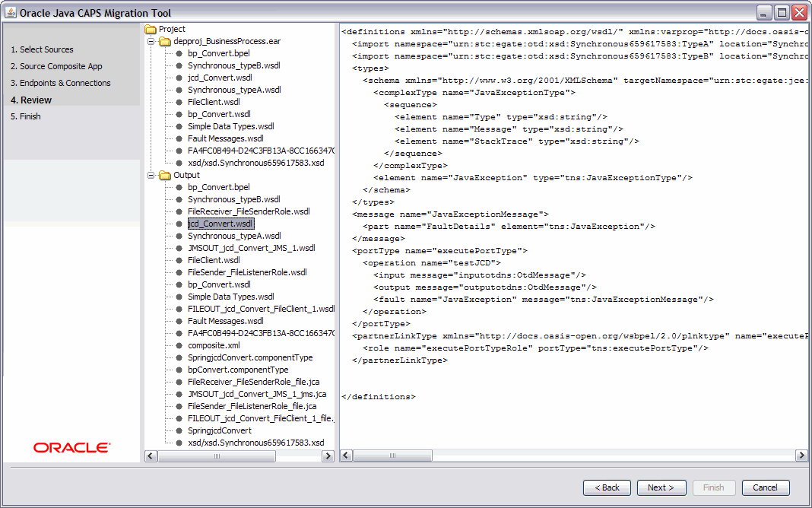
Task: Click the text 'message name="JavaExceptionMessage"'
Action: (x=450, y=214)
